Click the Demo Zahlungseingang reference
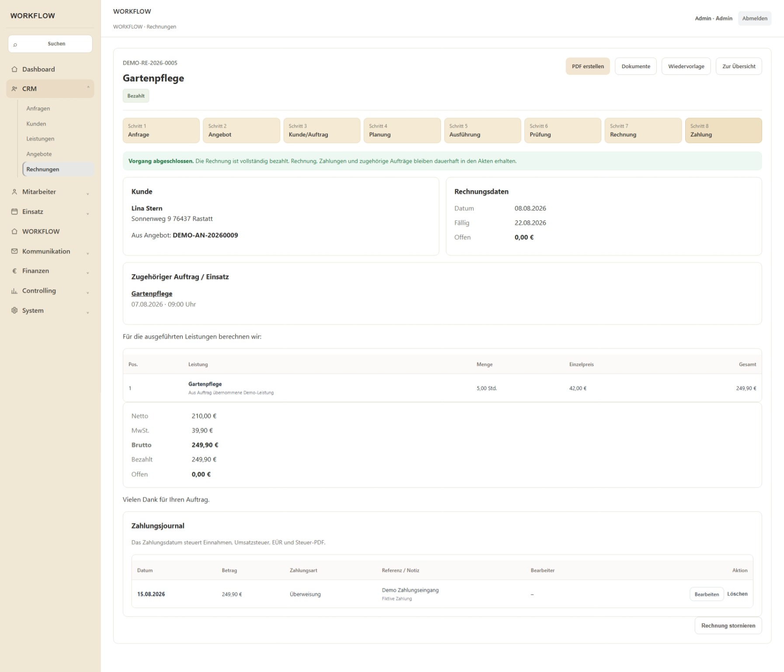Screen dimensions: 784x672 pyautogui.click(x=410, y=590)
